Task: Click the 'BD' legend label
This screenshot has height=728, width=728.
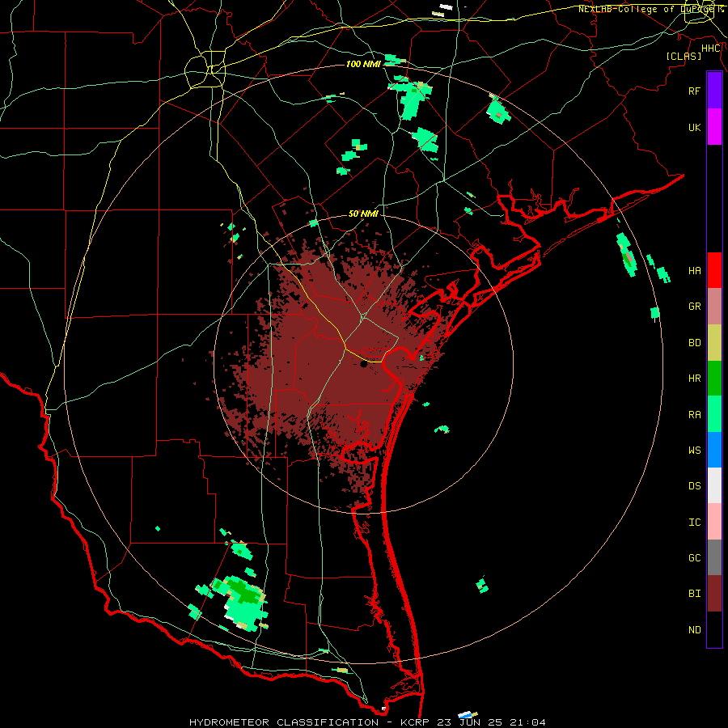Action: tap(695, 343)
